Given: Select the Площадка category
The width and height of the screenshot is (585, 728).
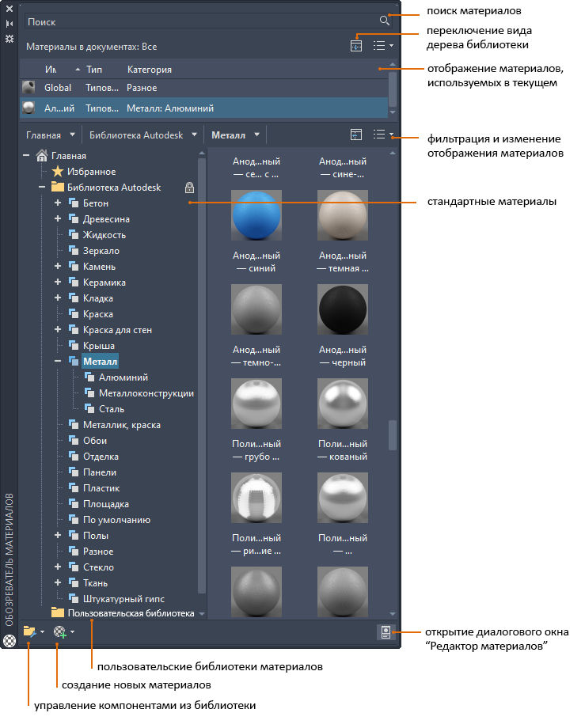Looking at the screenshot, I should tap(106, 504).
